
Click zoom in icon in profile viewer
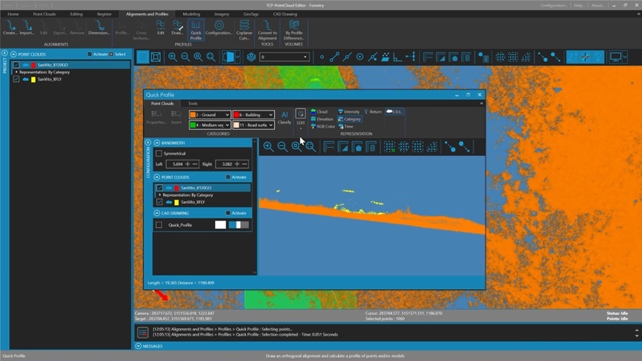click(x=268, y=147)
